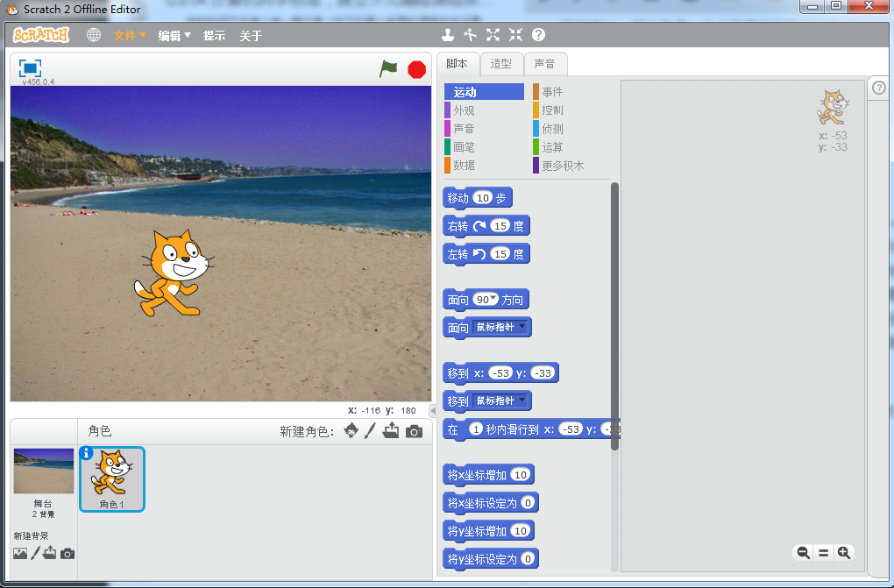Click the block palette vertical scrollbar
894x588 pixels.
pyautogui.click(x=614, y=316)
